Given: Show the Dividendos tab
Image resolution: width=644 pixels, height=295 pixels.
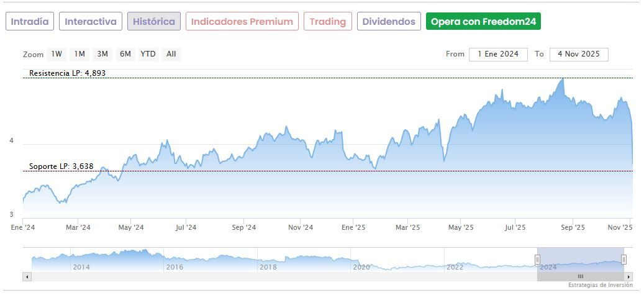Looking at the screenshot, I should click(x=389, y=22).
